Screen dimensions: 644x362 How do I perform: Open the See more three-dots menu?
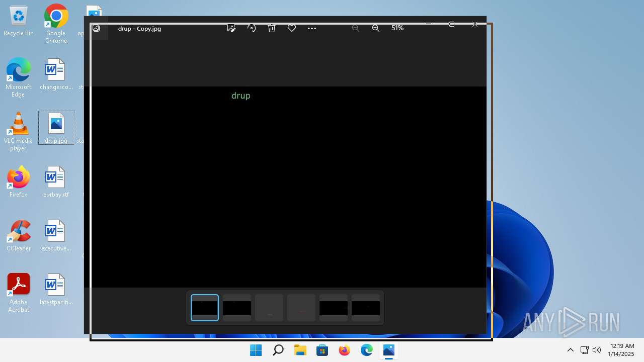pos(312,28)
